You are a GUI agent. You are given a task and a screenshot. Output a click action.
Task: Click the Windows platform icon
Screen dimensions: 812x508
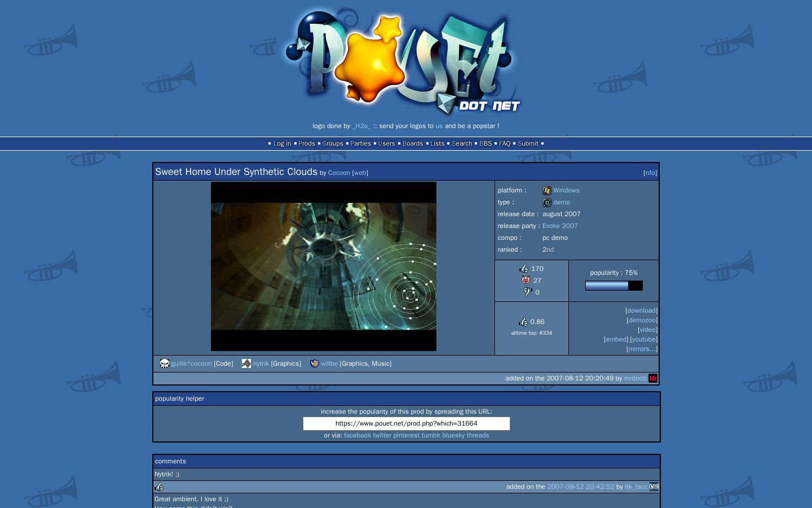[x=546, y=191]
